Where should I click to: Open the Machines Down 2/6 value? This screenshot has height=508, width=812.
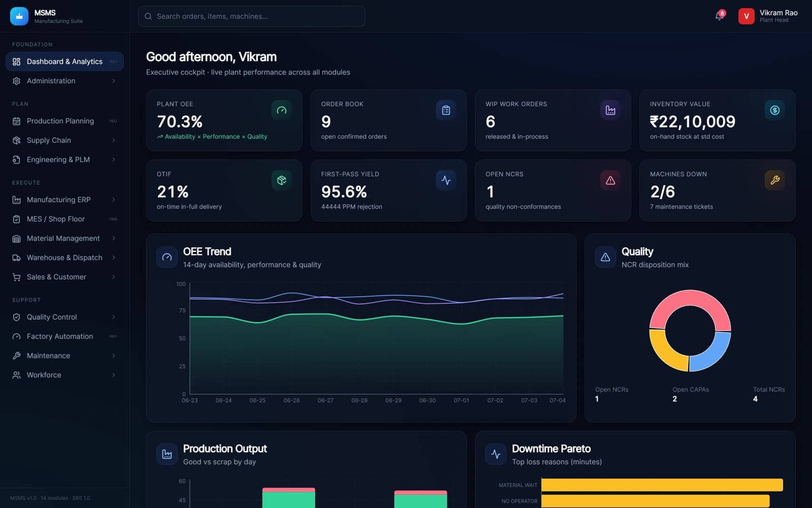pyautogui.click(x=662, y=192)
